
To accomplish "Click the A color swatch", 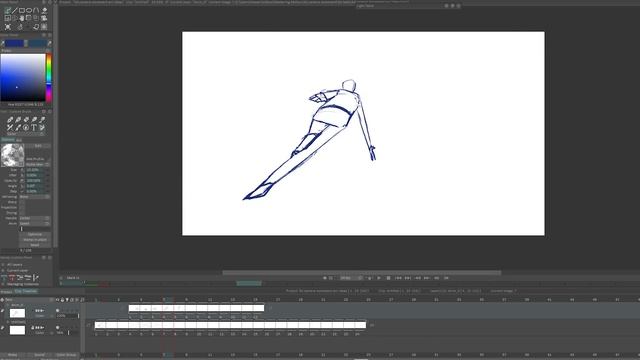I will click(x=14, y=43).
